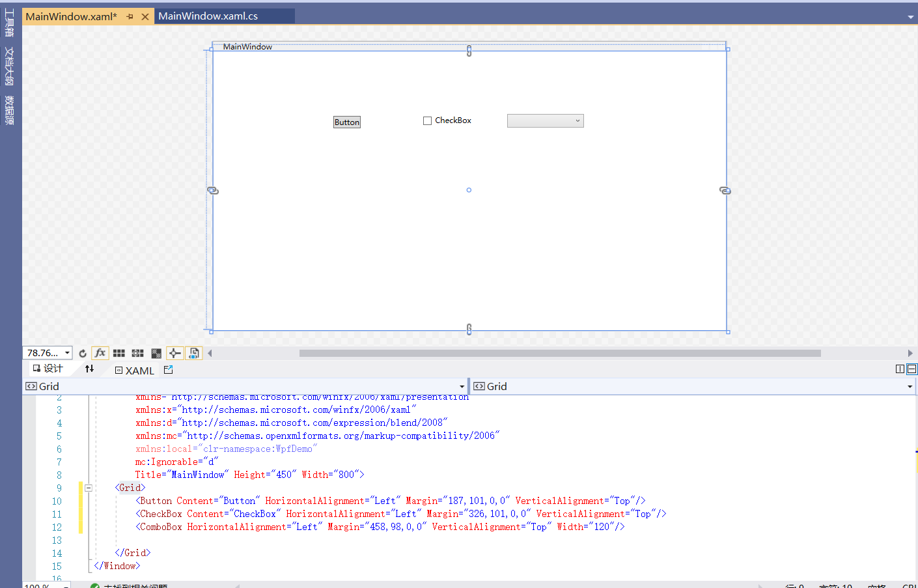Click the designer horizontal scrollbar thumb
The image size is (918, 588).
pos(560,353)
